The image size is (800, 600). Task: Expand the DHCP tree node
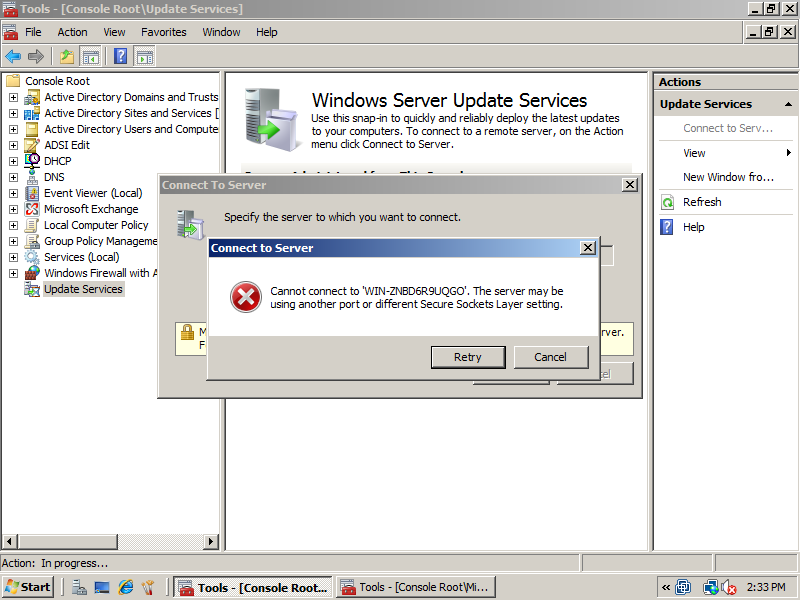(13, 161)
